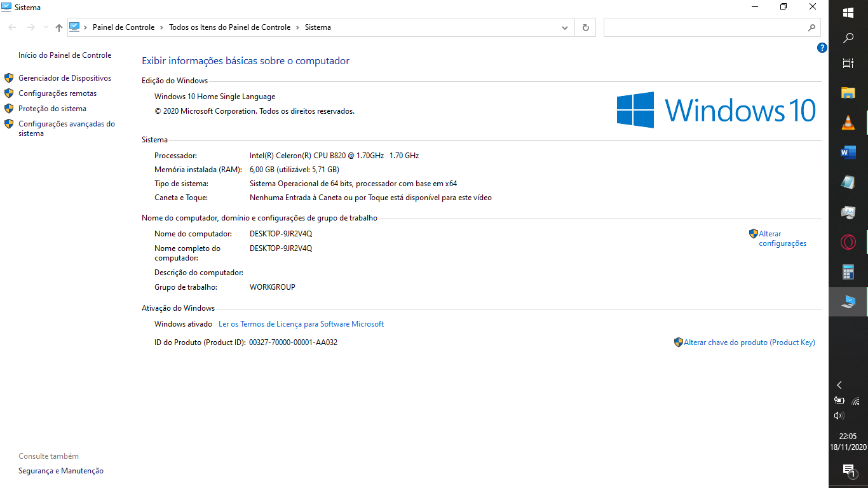This screenshot has width=868, height=488.
Task: Open File Explorer from taskbar
Action: click(x=848, y=93)
